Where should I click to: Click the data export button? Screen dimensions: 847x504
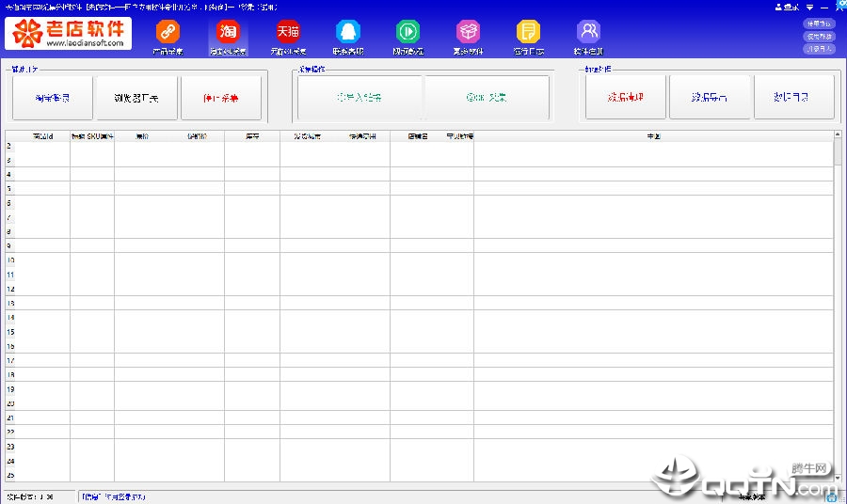[710, 97]
